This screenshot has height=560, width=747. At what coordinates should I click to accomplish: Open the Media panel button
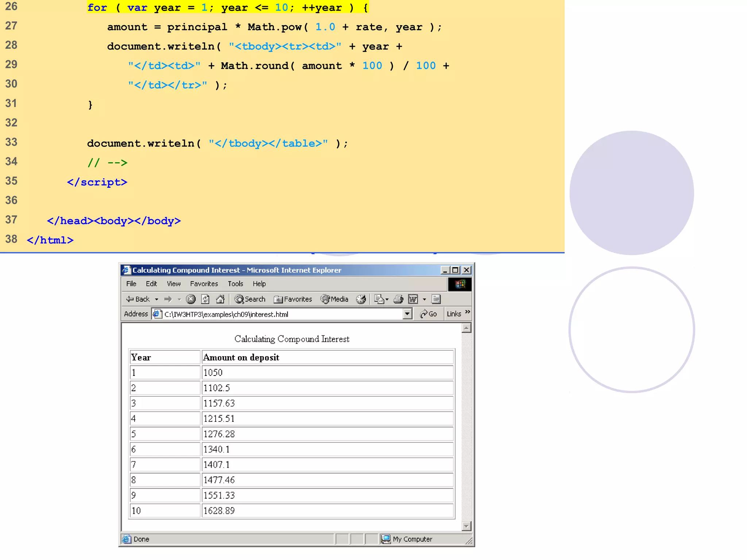pyautogui.click(x=334, y=299)
